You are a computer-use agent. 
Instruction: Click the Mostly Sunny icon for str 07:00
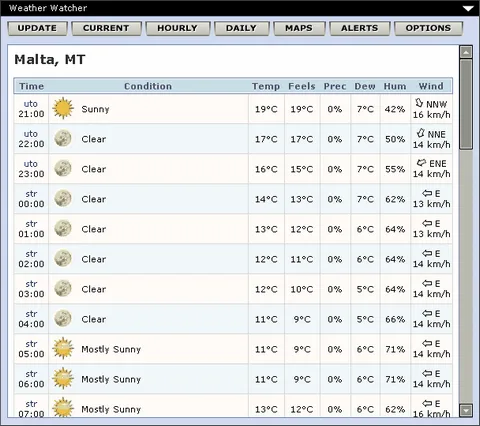pos(63,407)
